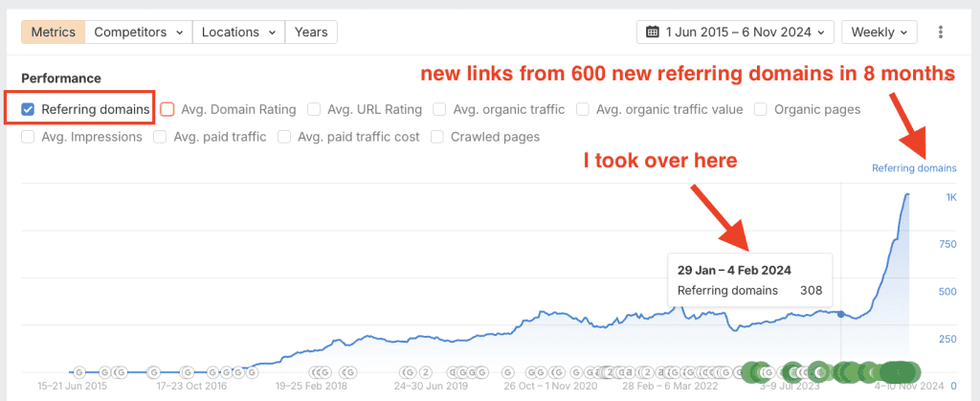Tick the Organic pages checkbox
The height and width of the screenshot is (401, 980).
[x=760, y=109]
